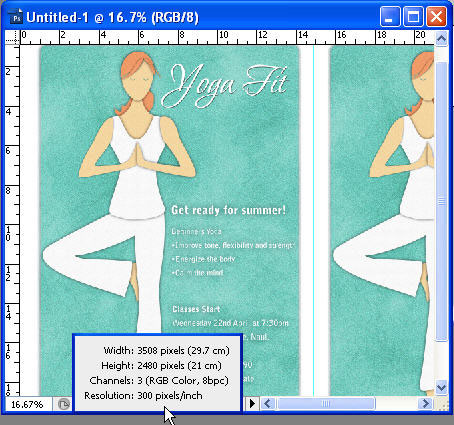The width and height of the screenshot is (454, 425).
Task: Click the window resize grip corner
Action: pos(441,404)
